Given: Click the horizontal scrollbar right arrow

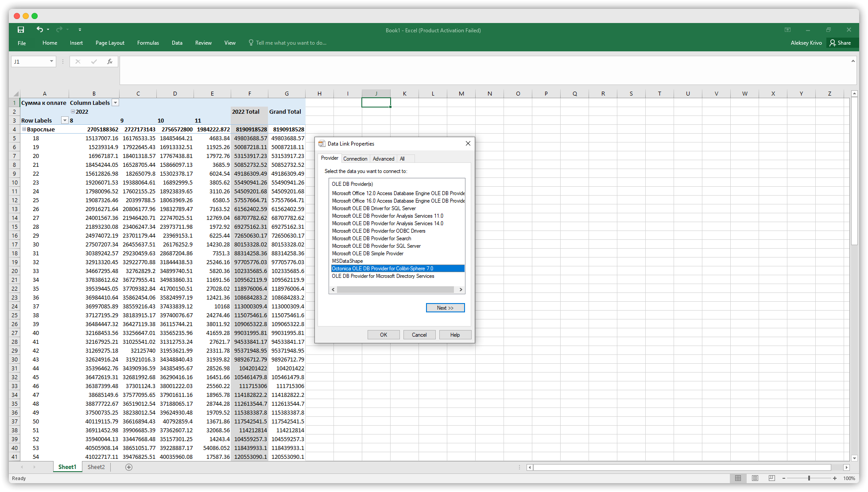Looking at the screenshot, I should 846,467.
